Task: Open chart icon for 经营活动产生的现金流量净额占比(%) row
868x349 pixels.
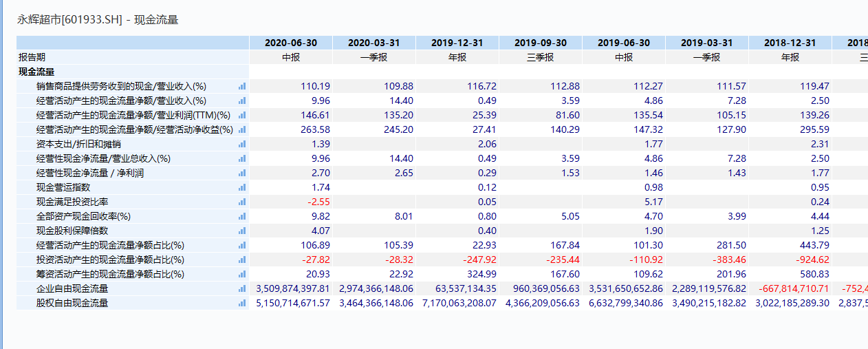Action: [x=242, y=245]
